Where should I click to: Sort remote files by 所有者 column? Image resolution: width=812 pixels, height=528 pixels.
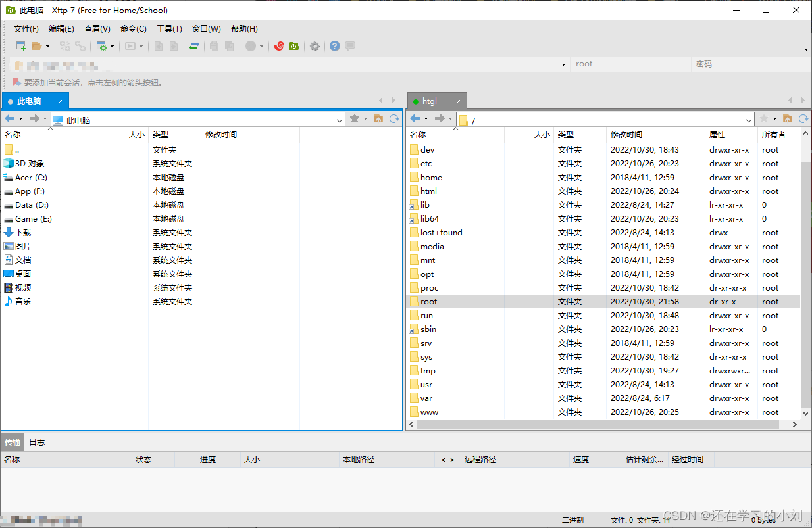click(779, 134)
